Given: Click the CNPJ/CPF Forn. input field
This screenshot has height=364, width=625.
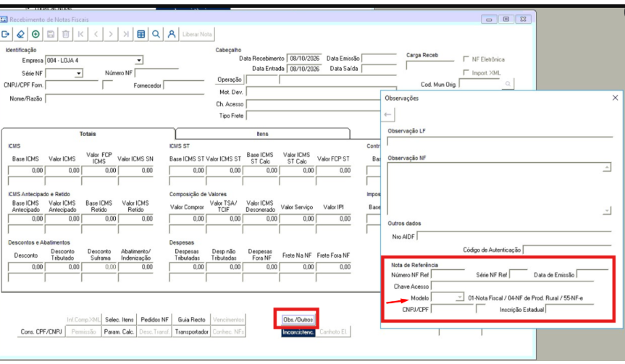Looking at the screenshot, I should pyautogui.click(x=72, y=85).
